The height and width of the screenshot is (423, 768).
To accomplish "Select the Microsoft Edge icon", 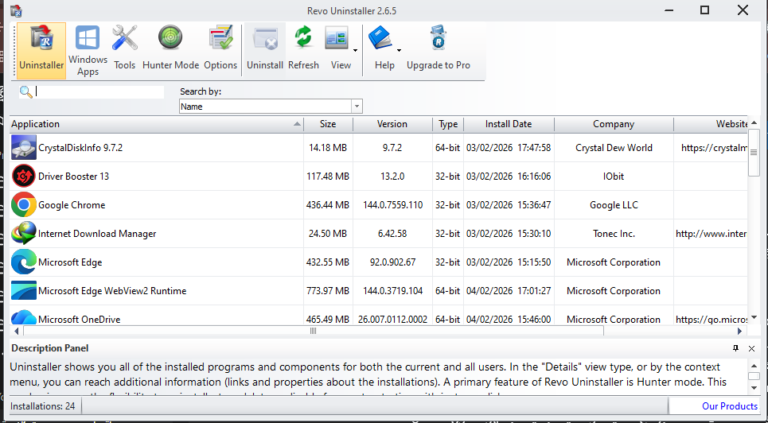I will pos(24,262).
